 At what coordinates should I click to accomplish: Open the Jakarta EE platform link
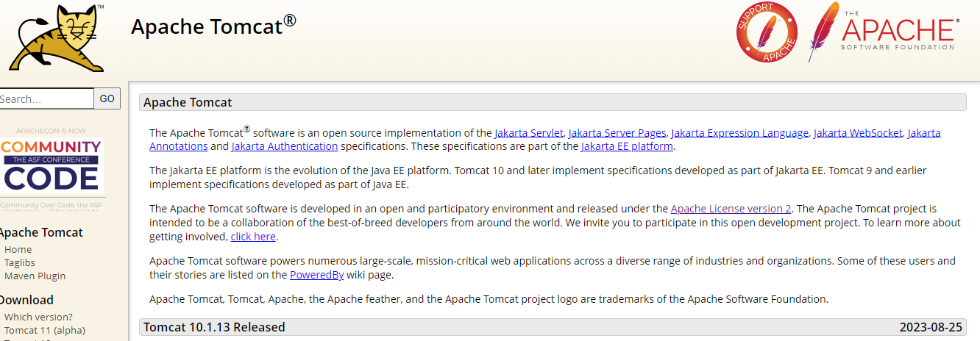627,146
